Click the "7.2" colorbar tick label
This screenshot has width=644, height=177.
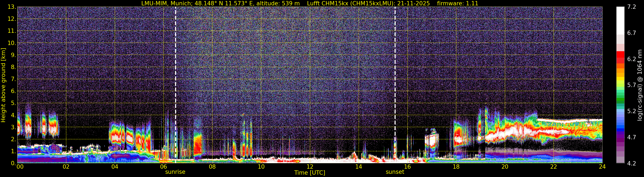[632, 7]
